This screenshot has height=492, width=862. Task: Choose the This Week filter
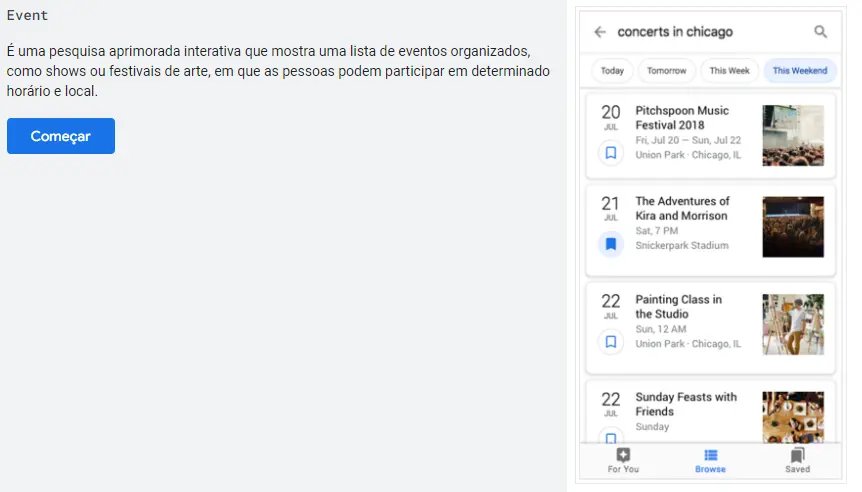729,71
